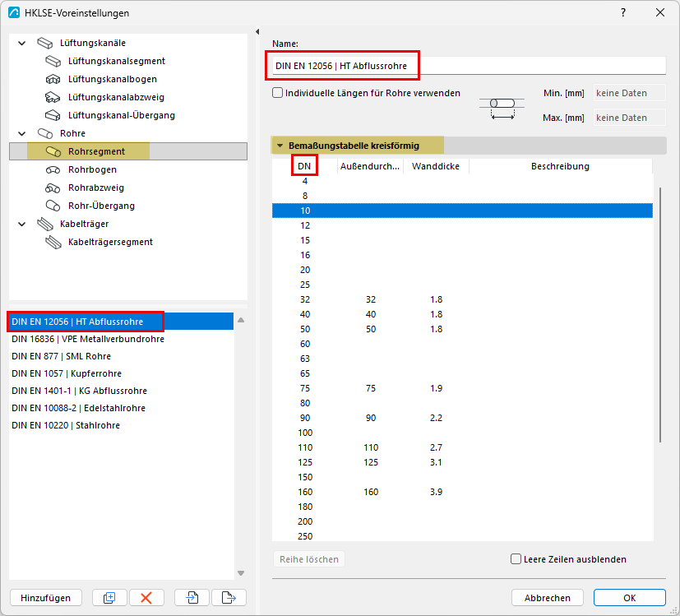This screenshot has height=616, width=680.
Task: Click the dimension table vertical scrollbar
Action: point(660,314)
